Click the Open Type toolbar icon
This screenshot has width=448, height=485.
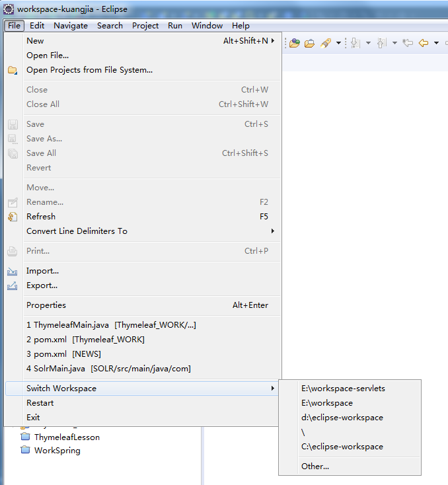click(295, 43)
